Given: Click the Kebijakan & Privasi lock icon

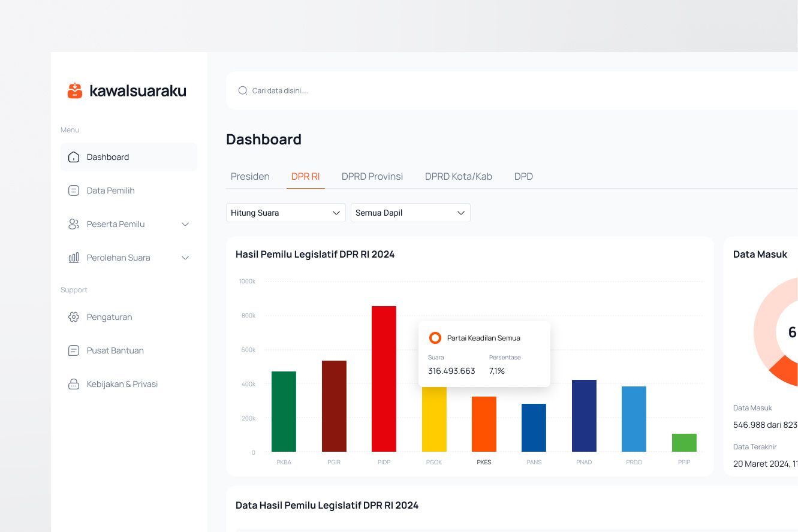Looking at the screenshot, I should [x=73, y=383].
